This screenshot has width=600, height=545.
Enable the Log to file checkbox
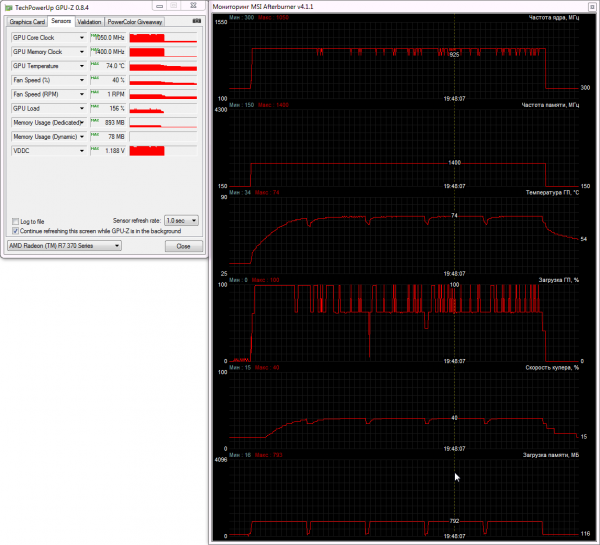point(16,222)
